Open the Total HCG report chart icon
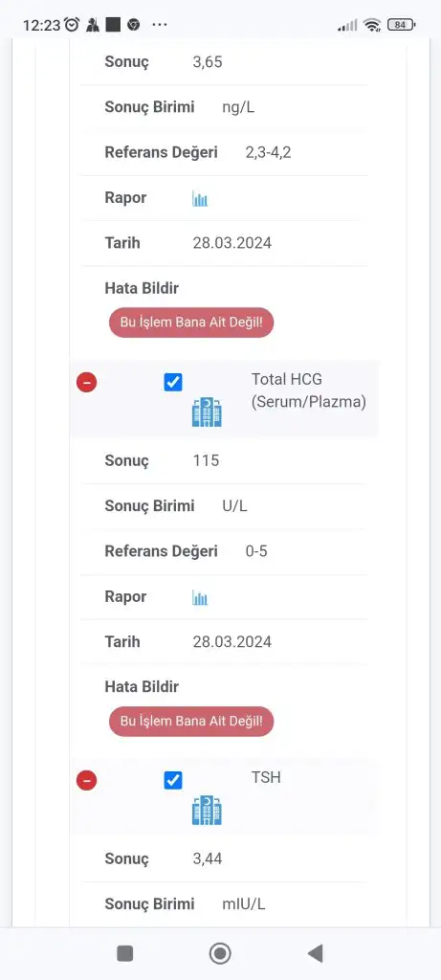The image size is (441, 980). (x=200, y=598)
